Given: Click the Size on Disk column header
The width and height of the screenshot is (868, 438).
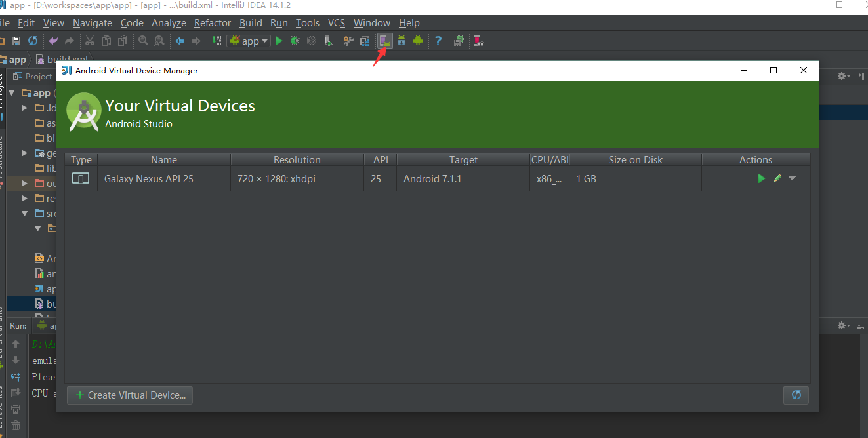Looking at the screenshot, I should click(636, 159).
